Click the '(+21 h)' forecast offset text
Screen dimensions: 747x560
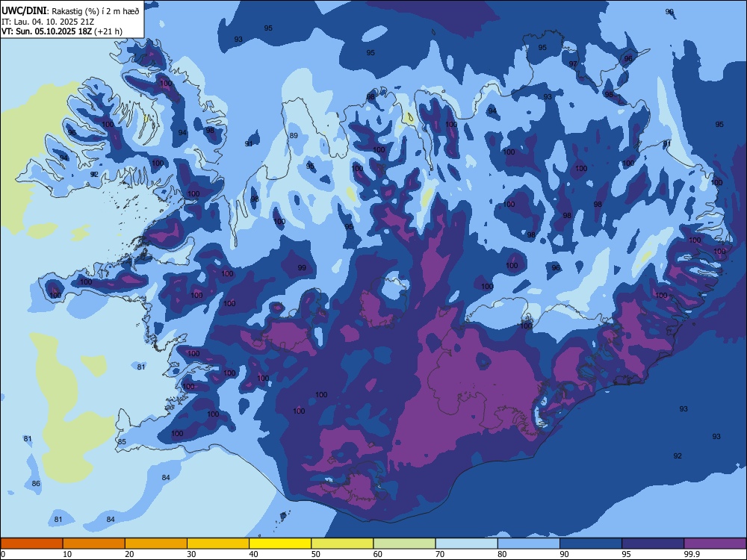108,31
